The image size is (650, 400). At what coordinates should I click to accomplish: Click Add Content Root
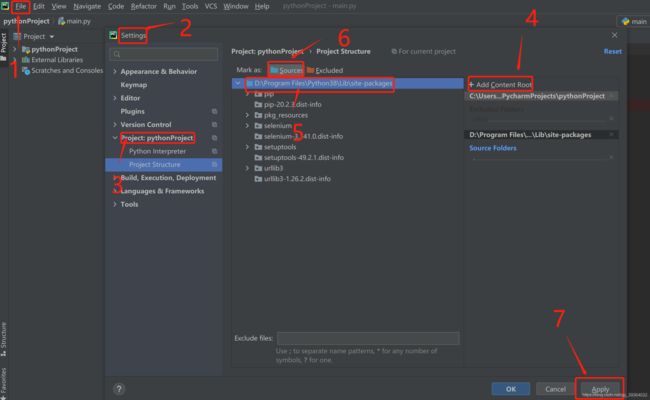[x=500, y=85]
